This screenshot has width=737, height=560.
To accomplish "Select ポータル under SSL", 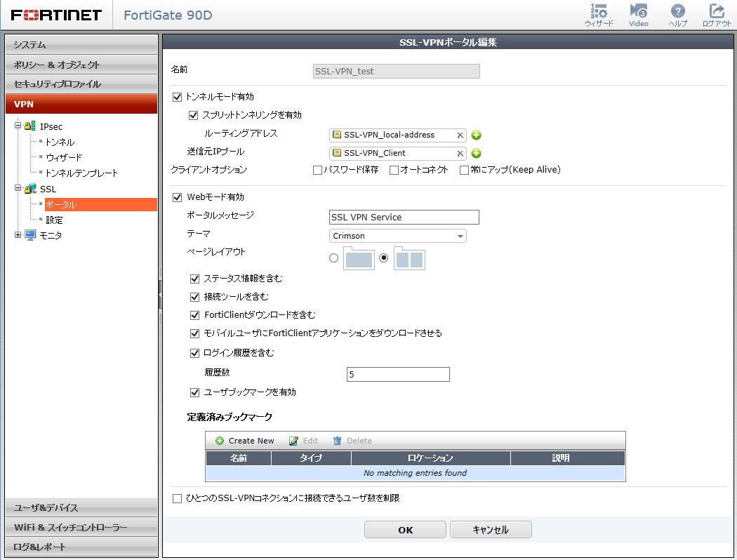I will point(100,204).
